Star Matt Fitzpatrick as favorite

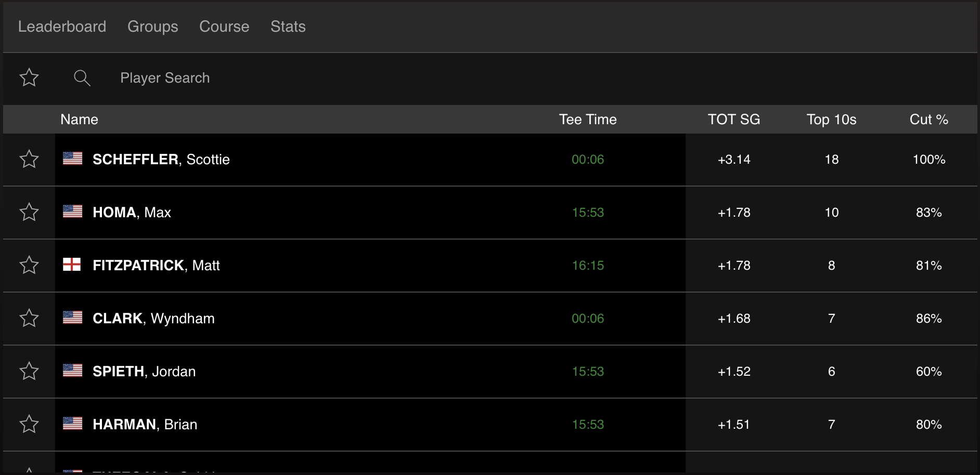pyautogui.click(x=29, y=265)
